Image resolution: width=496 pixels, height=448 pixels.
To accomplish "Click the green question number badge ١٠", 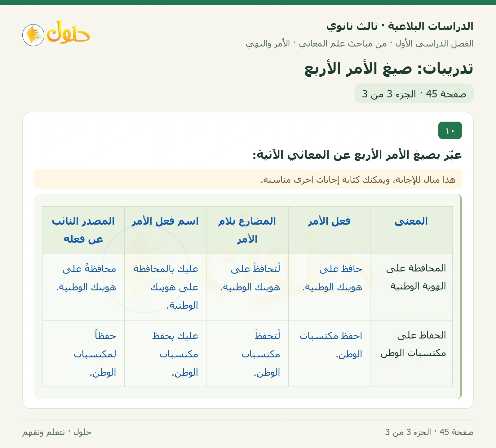I will 450,130.
